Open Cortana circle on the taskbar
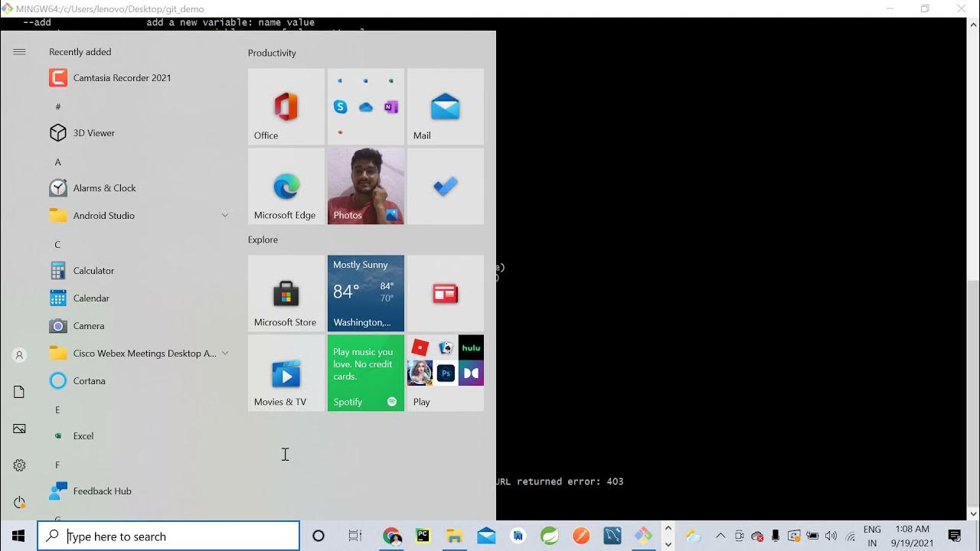Screen dimensions: 980x551 (x=318, y=536)
